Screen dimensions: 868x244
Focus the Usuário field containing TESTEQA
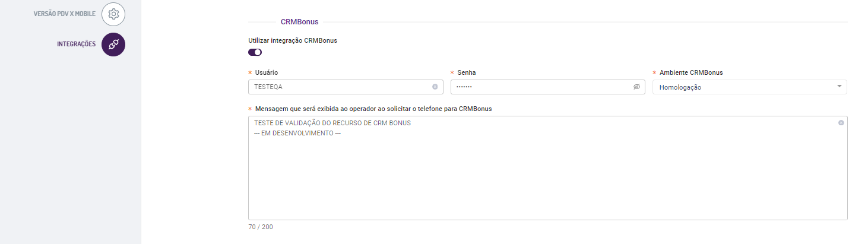[x=338, y=87]
